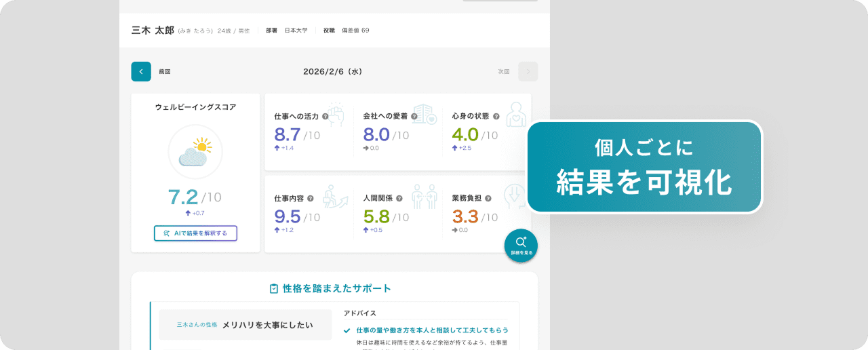Click the 5.8 人間関係 score
The image size is (868, 350).
pyautogui.click(x=376, y=217)
